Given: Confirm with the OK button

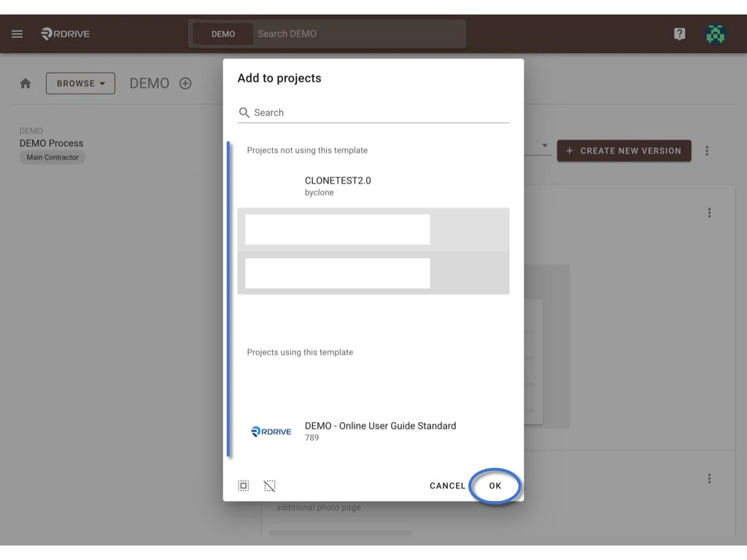Looking at the screenshot, I should point(495,486).
